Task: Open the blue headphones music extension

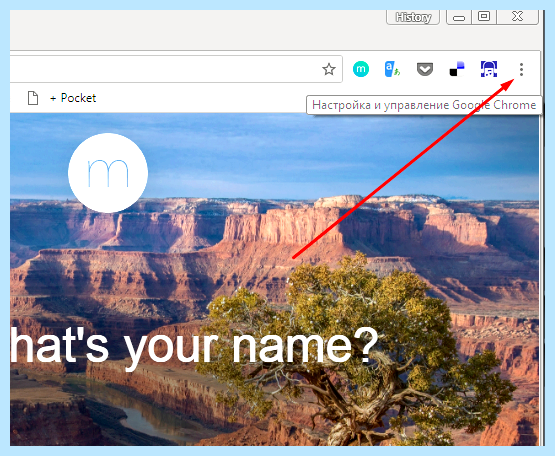Action: pyautogui.click(x=489, y=69)
